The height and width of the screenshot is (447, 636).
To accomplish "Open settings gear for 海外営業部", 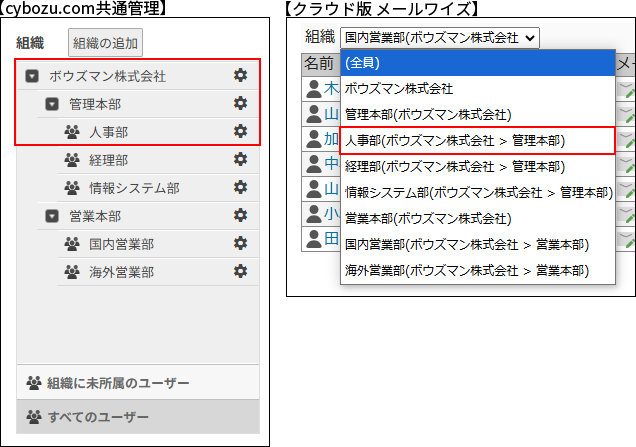I will pyautogui.click(x=241, y=271).
